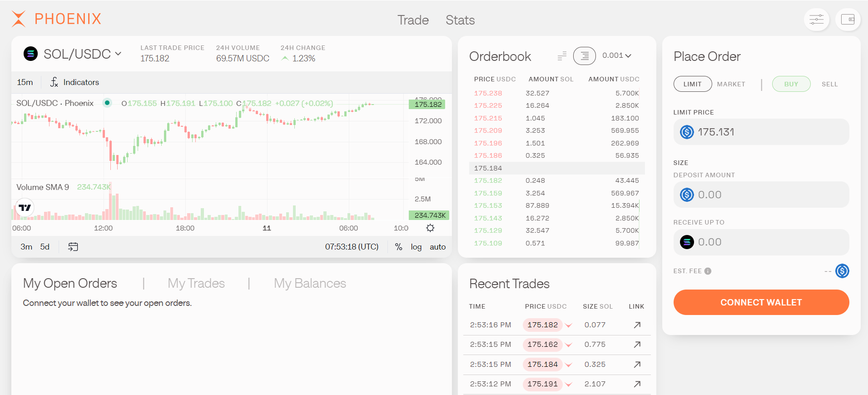868x395 pixels.
Task: Click the Phoenix logo icon
Action: point(19,19)
